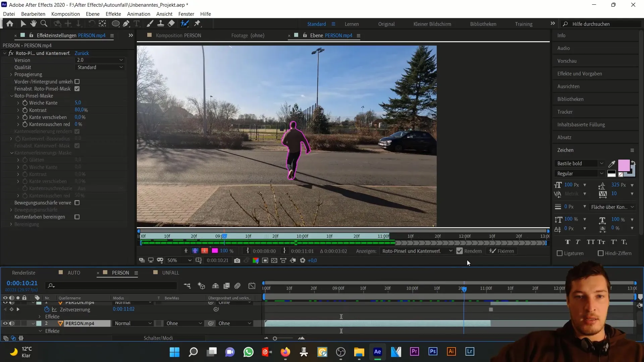This screenshot has width=644, height=362.
Task: Reset exposure aperture icon
Action: pyautogui.click(x=303, y=260)
